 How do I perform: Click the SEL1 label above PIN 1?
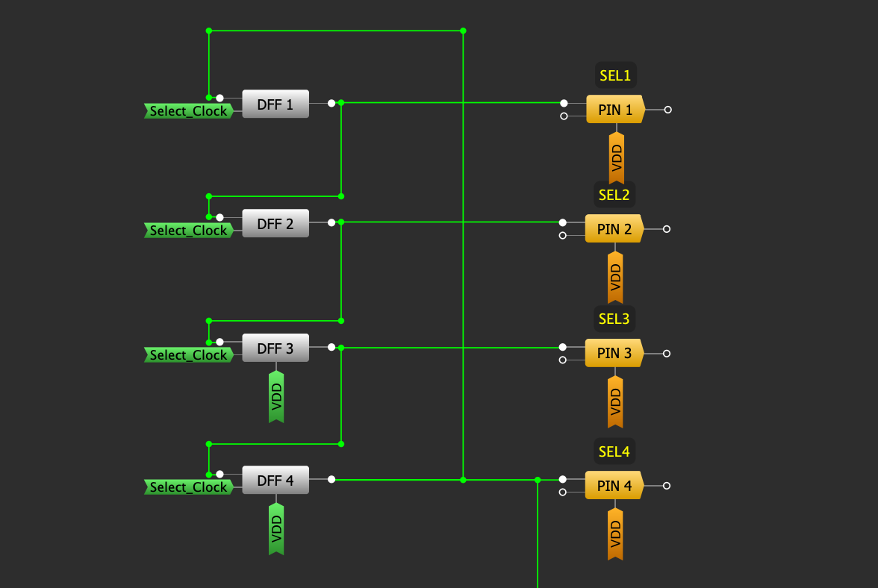point(615,75)
